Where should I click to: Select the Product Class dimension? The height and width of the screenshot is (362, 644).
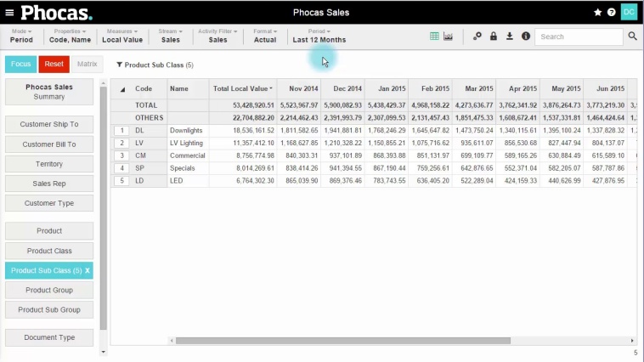(49, 251)
